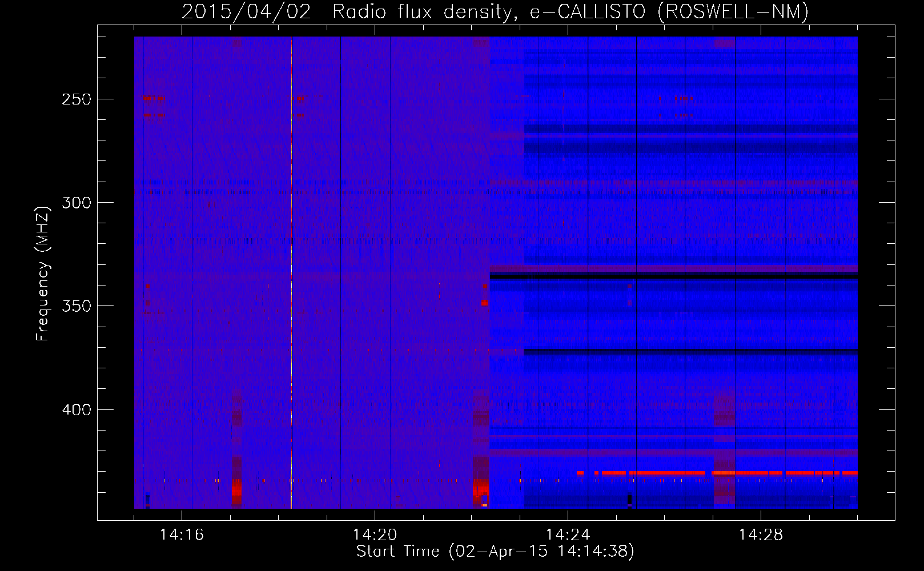Click the Start Time axis caption
The width and height of the screenshot is (924, 571).
click(x=495, y=552)
